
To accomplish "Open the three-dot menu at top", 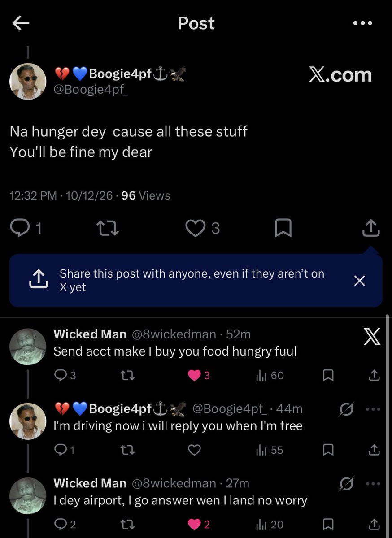I will 363,23.
